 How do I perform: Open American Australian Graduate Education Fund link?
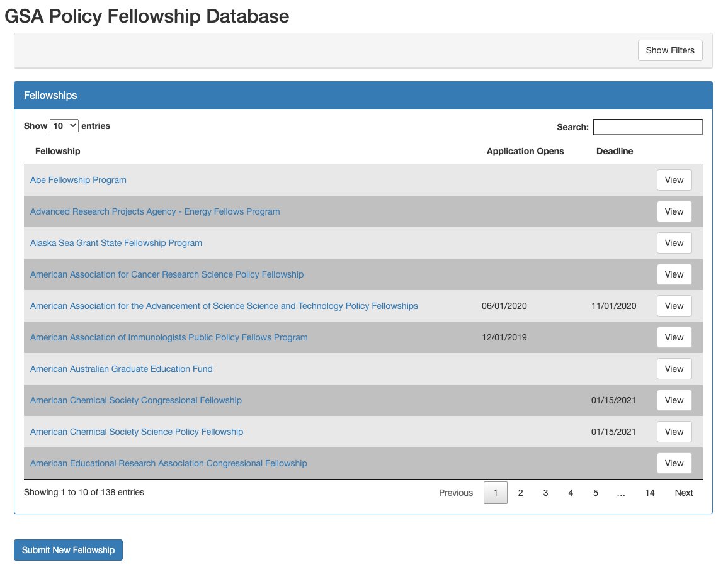[x=121, y=369]
